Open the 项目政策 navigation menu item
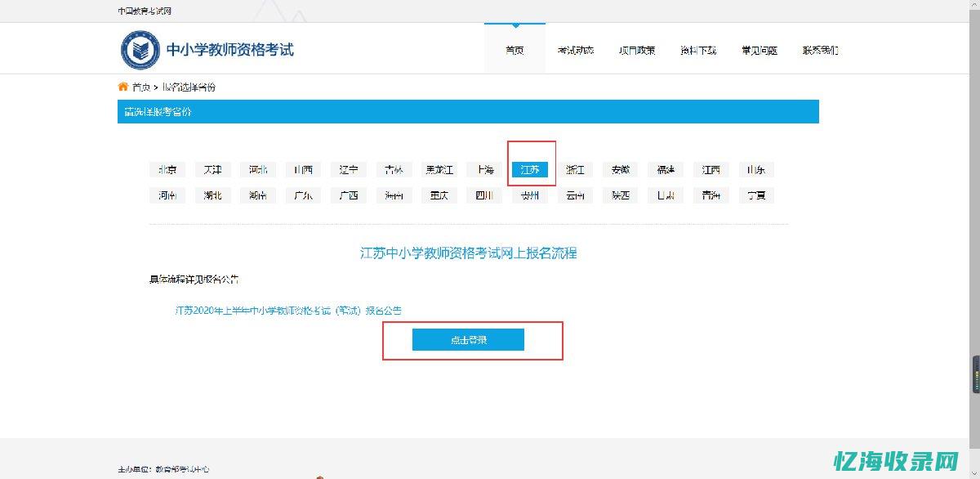980x479 pixels. click(637, 49)
